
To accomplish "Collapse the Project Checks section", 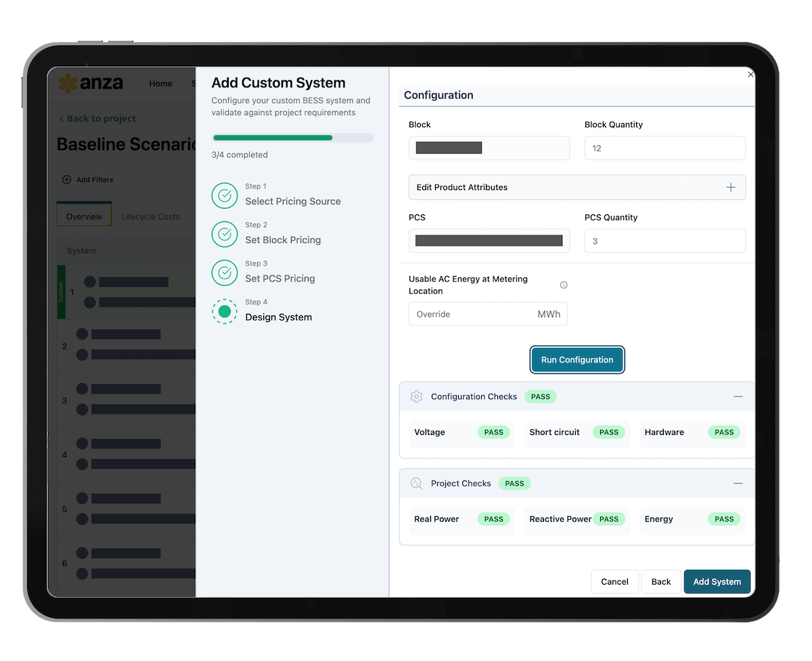I will click(x=738, y=483).
